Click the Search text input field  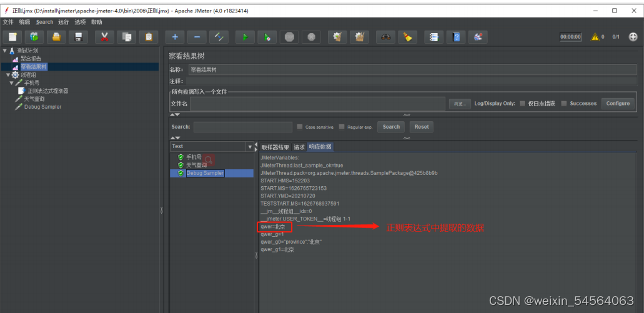click(243, 127)
